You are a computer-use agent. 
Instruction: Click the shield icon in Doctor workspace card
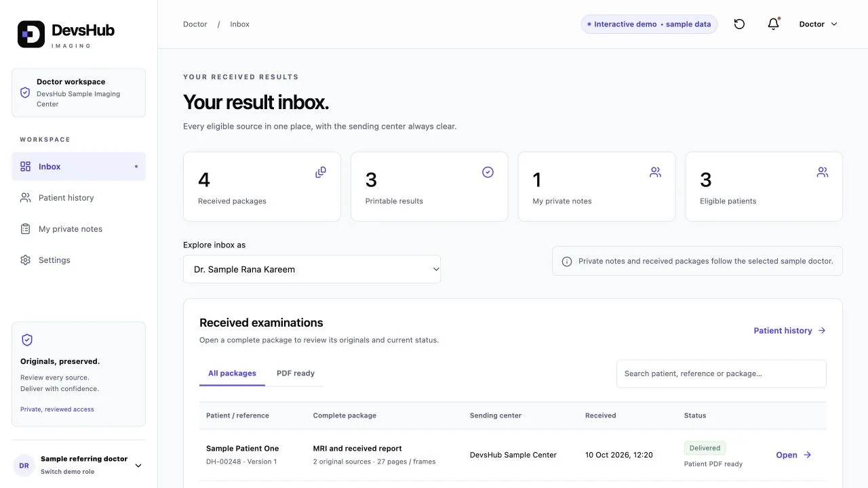tap(25, 92)
